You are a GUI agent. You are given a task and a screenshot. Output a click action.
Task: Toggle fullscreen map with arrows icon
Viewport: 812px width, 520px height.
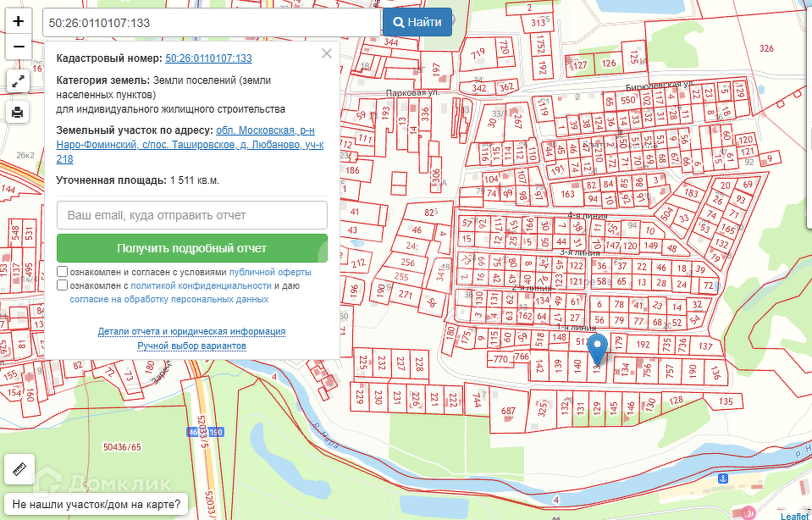18,81
